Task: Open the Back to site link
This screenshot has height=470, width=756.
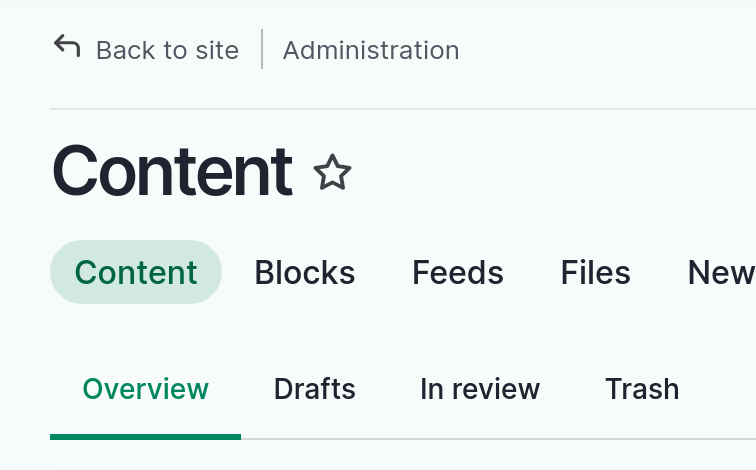Action: [x=167, y=50]
